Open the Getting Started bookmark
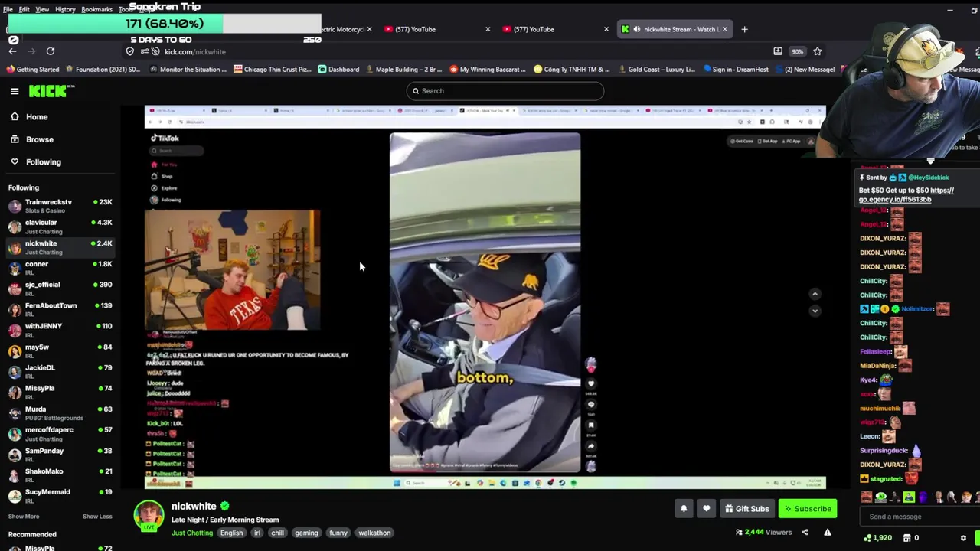This screenshot has width=980, height=551. 32,70
